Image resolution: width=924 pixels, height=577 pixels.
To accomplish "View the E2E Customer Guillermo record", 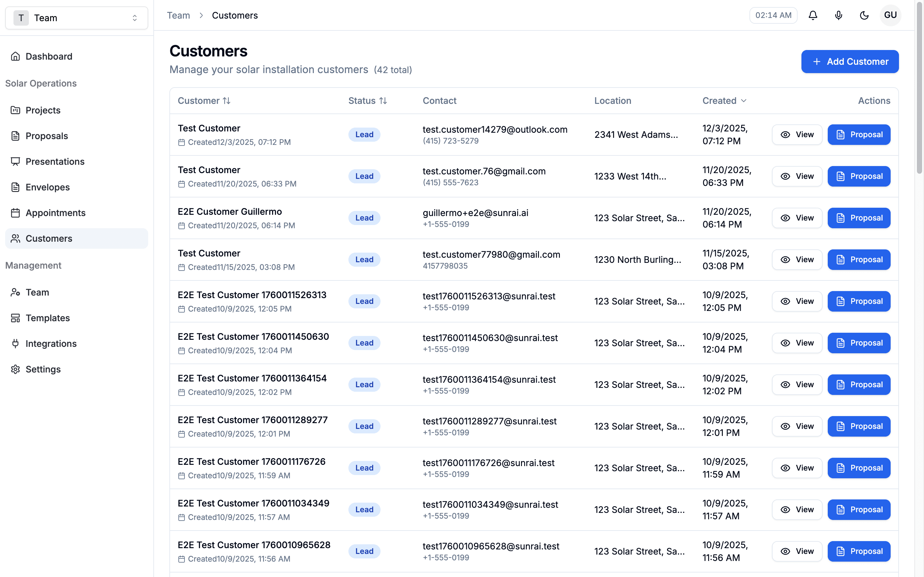I will [x=797, y=218].
